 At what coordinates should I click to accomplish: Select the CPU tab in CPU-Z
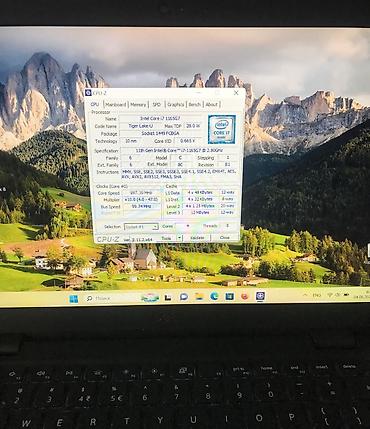coord(95,104)
